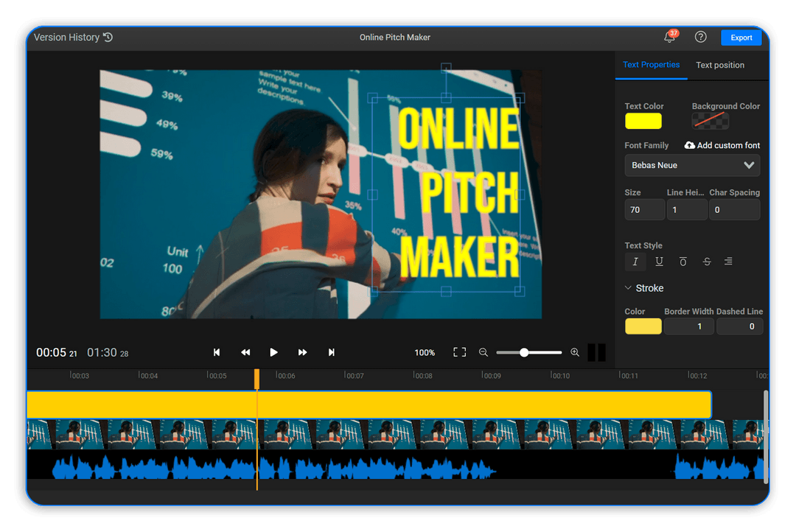The image size is (796, 532).
Task: Switch to the Text position tab
Action: tap(720, 65)
